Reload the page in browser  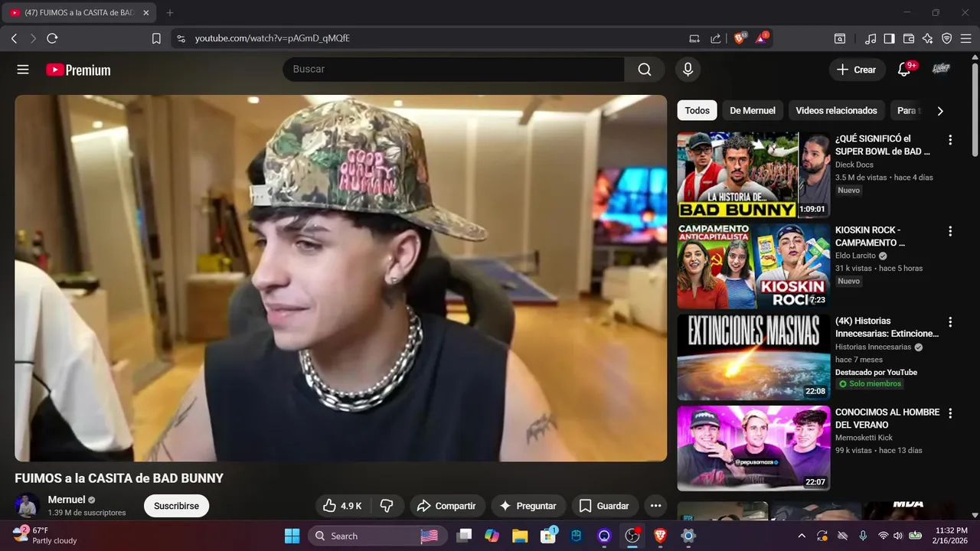click(52, 38)
